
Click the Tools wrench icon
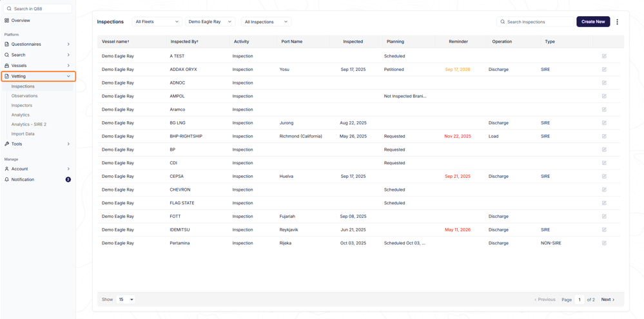tap(6, 144)
